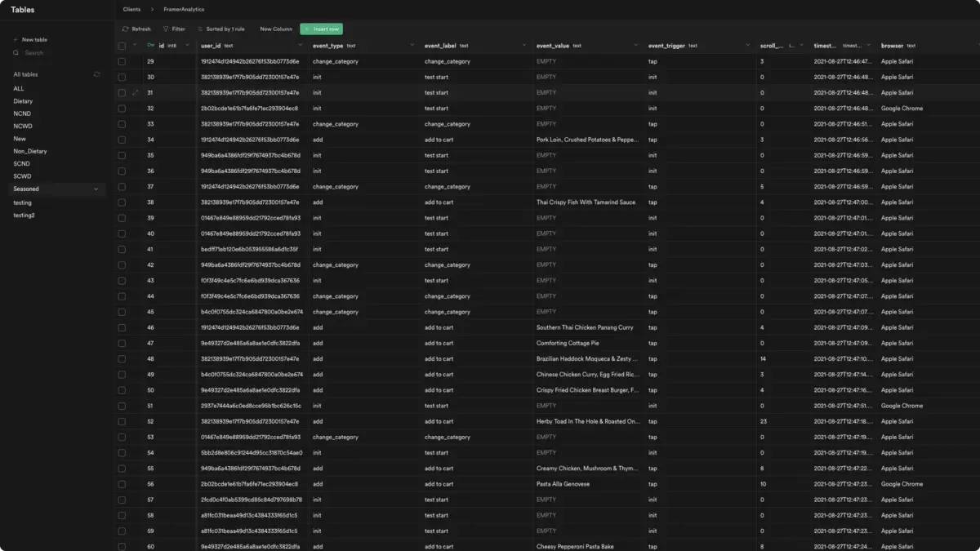Screen dimensions: 980x551
Task: Click the Clients breadcrumb
Action: coord(131,9)
